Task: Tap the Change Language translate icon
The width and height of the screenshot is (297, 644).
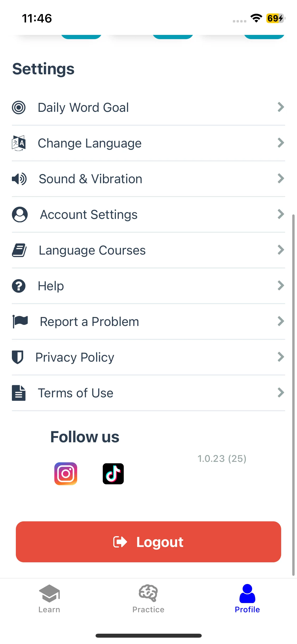Action: (19, 143)
